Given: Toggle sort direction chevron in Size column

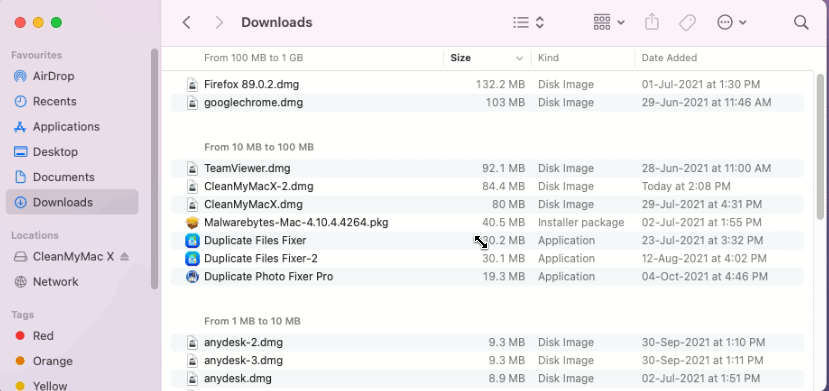Looking at the screenshot, I should pyautogui.click(x=520, y=58).
